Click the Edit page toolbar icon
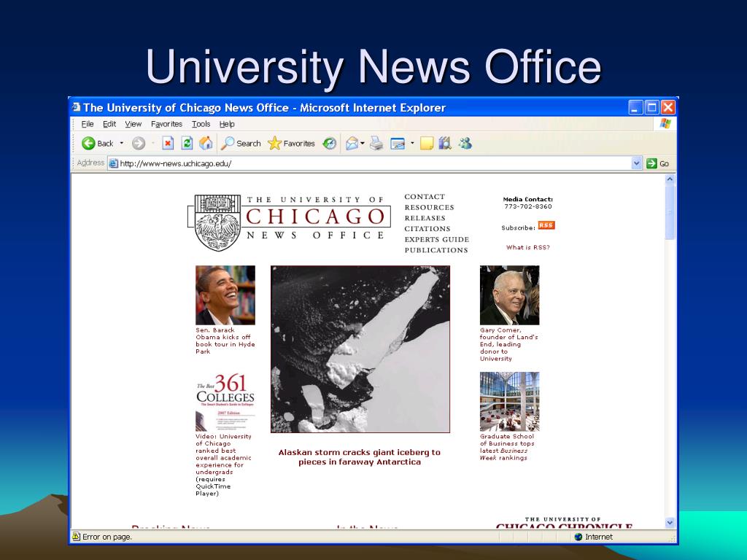The height and width of the screenshot is (560, 747). coord(398,144)
